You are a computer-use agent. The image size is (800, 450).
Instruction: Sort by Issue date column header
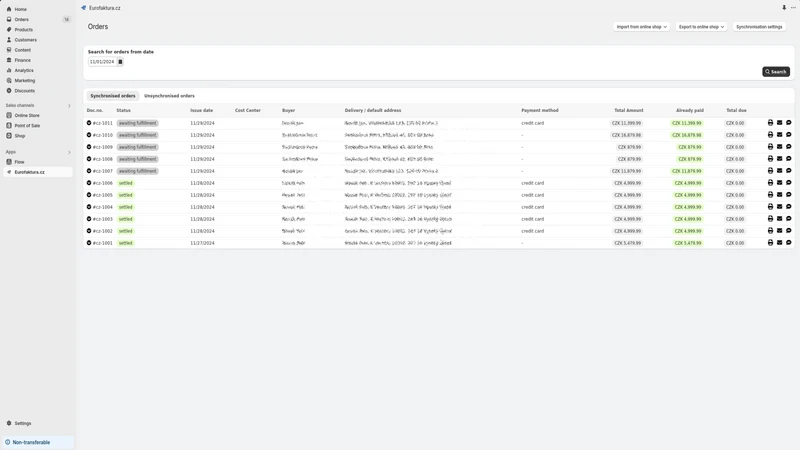(202, 110)
